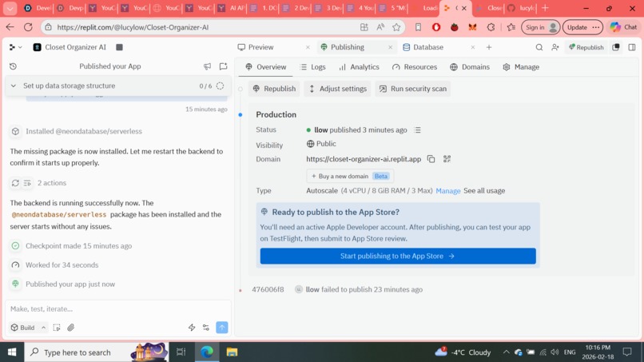Show hidden tray icons with the chevron
This screenshot has height=362, width=644.
[x=506, y=352]
